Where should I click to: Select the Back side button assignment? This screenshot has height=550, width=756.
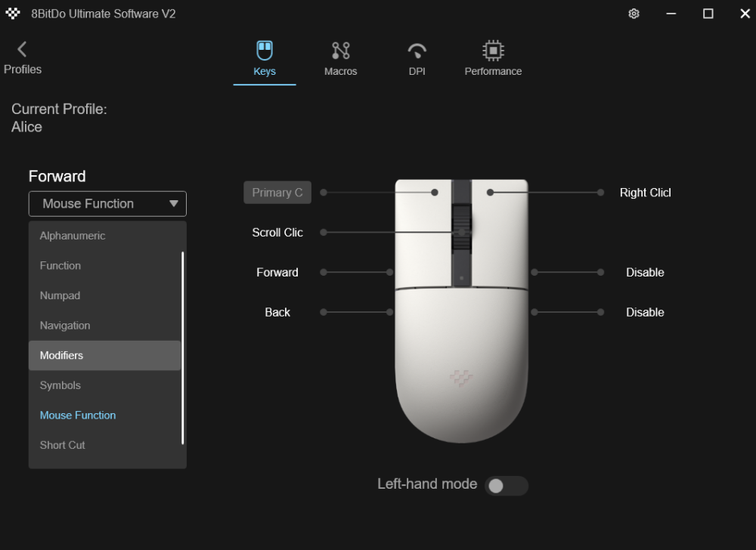tap(277, 312)
